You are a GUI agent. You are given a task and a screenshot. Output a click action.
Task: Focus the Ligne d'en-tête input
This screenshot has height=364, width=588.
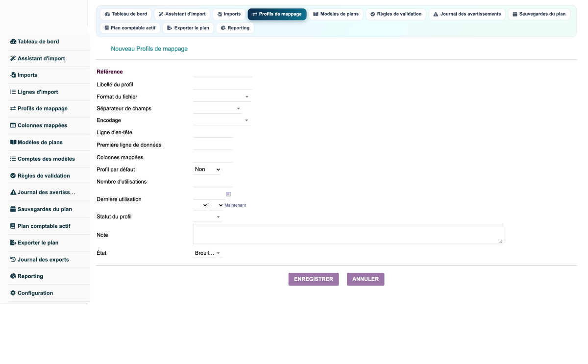(x=213, y=132)
